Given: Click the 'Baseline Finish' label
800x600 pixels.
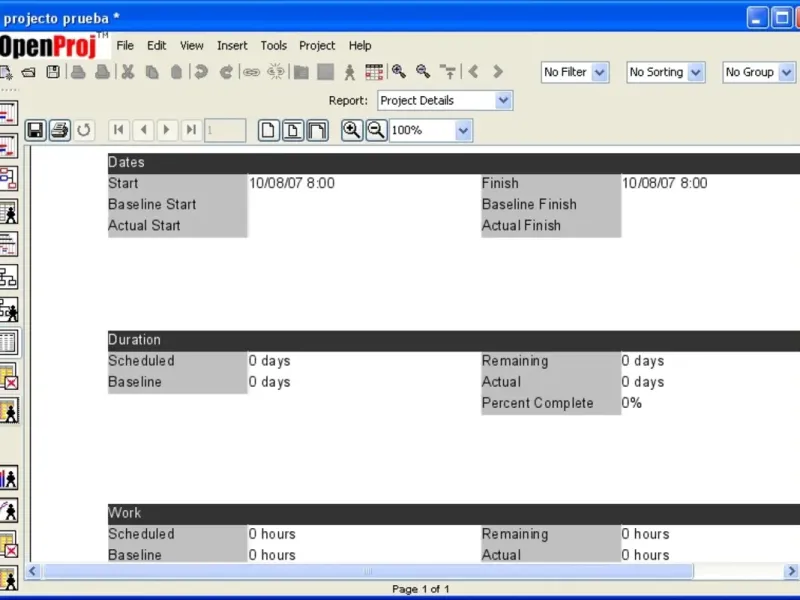Looking at the screenshot, I should 529,205.
